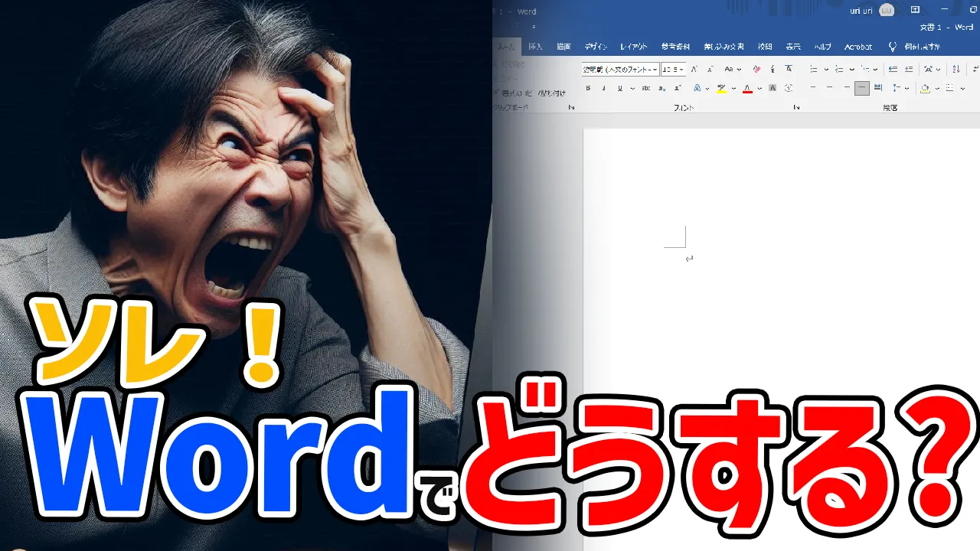The width and height of the screenshot is (980, 551).
Task: Decrease the paragraph indent
Action: tap(893, 70)
